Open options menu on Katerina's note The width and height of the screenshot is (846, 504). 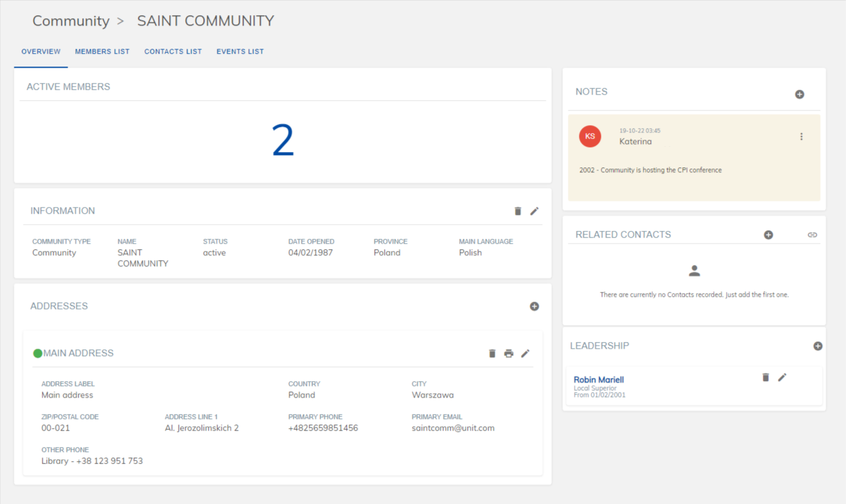(801, 137)
